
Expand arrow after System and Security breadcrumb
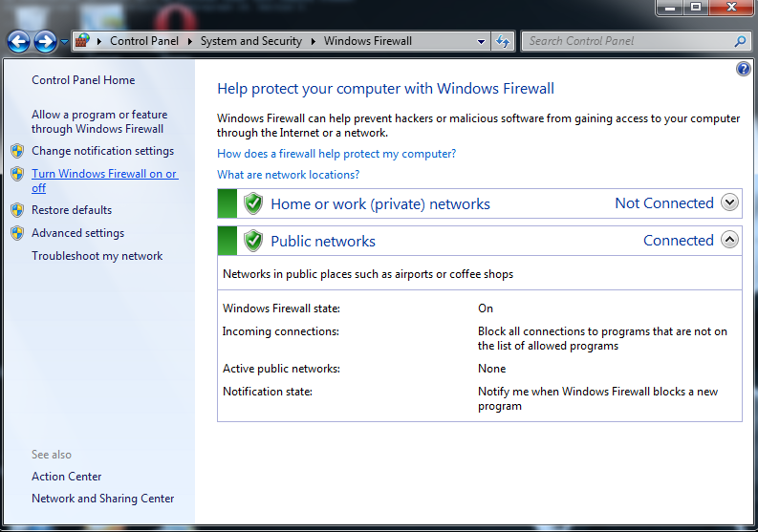coord(314,42)
